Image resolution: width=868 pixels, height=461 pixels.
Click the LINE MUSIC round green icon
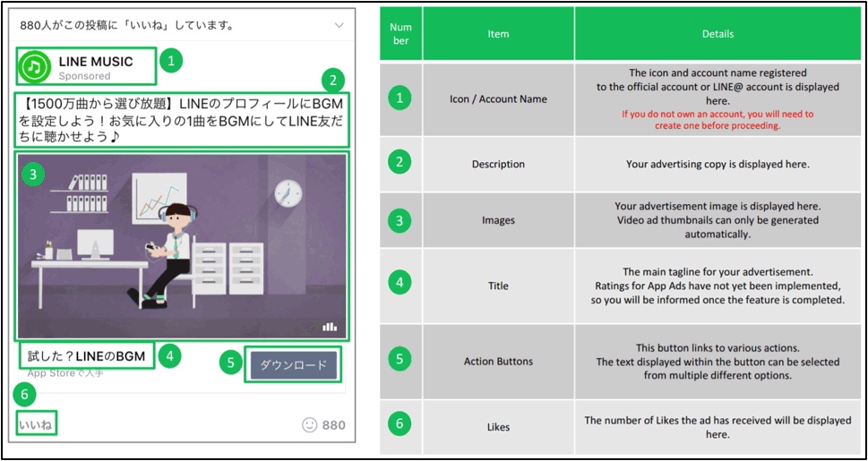(35, 66)
